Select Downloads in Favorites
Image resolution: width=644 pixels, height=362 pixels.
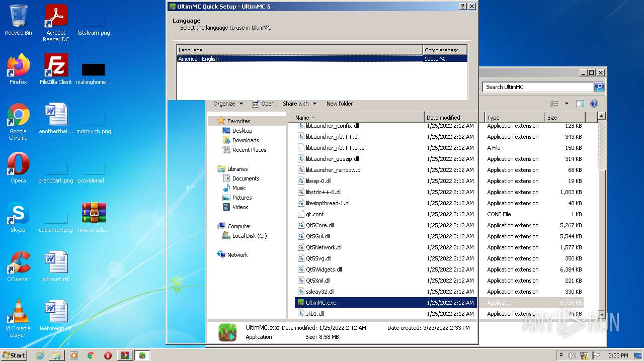(x=245, y=140)
